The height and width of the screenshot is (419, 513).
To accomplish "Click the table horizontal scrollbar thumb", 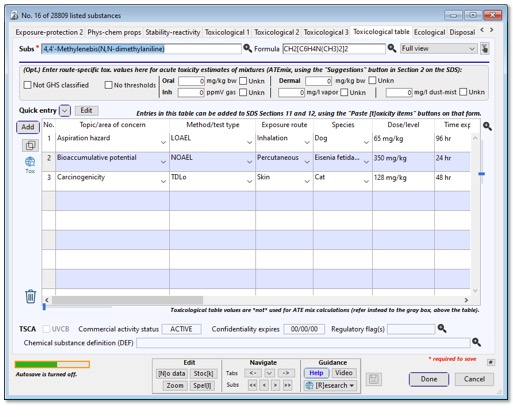I will click(x=127, y=300).
